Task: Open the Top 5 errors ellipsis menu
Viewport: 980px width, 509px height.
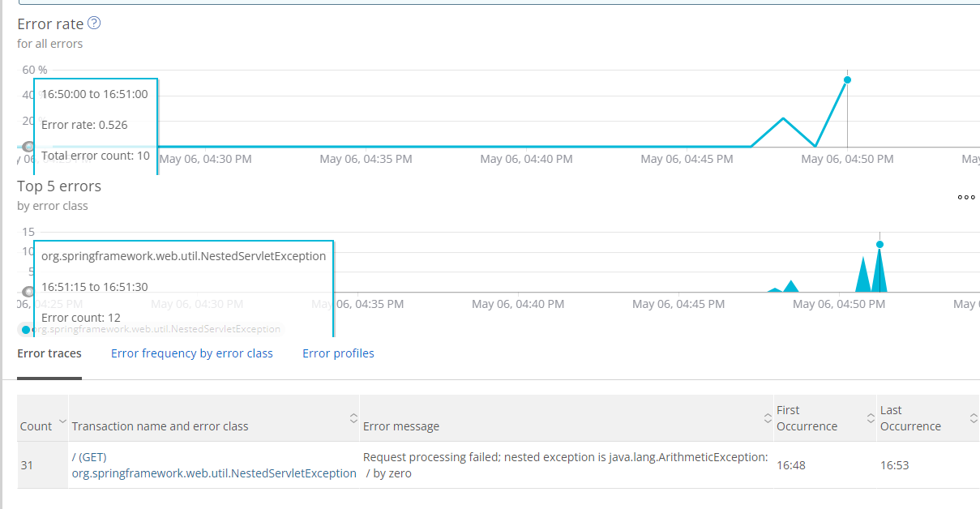Action: click(x=966, y=197)
